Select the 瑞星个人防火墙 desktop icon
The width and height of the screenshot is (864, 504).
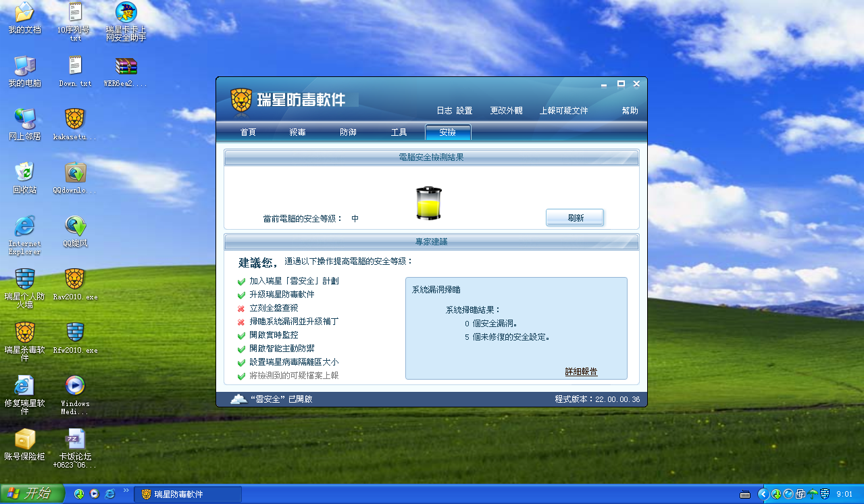[x=24, y=288]
